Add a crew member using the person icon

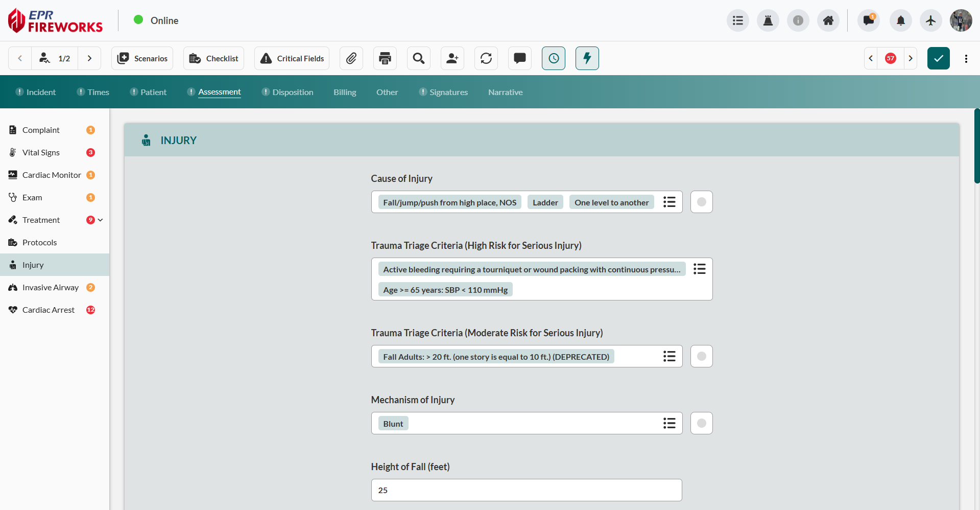(452, 58)
